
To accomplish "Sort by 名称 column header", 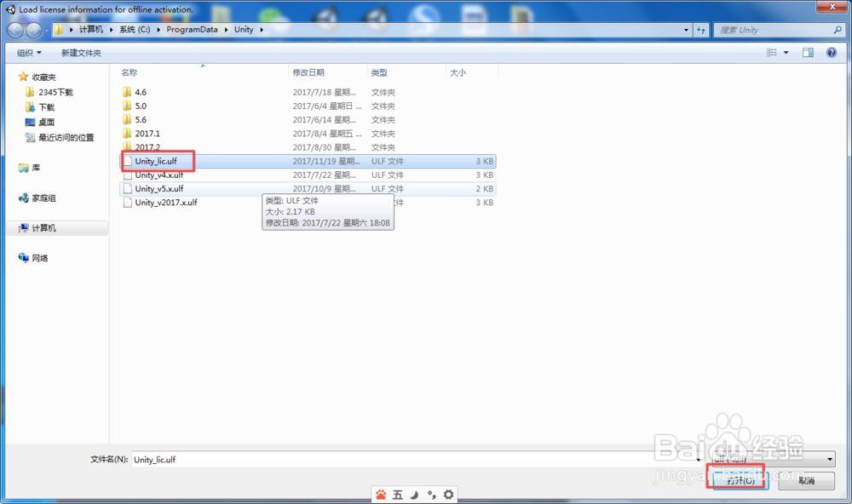I will pyautogui.click(x=129, y=72).
